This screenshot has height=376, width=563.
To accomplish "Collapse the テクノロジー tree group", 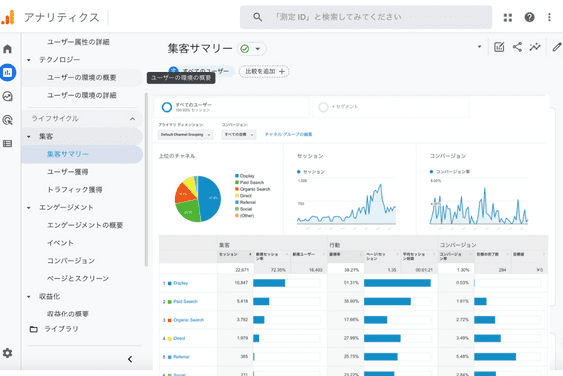I will [x=29, y=60].
